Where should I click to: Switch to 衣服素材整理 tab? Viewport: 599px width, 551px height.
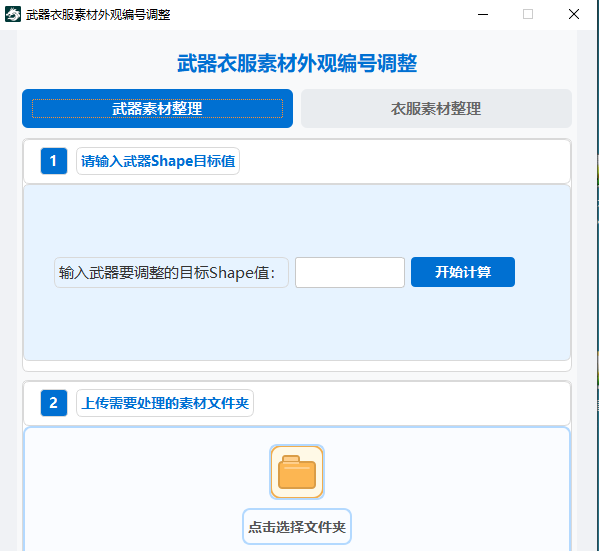[436, 109]
